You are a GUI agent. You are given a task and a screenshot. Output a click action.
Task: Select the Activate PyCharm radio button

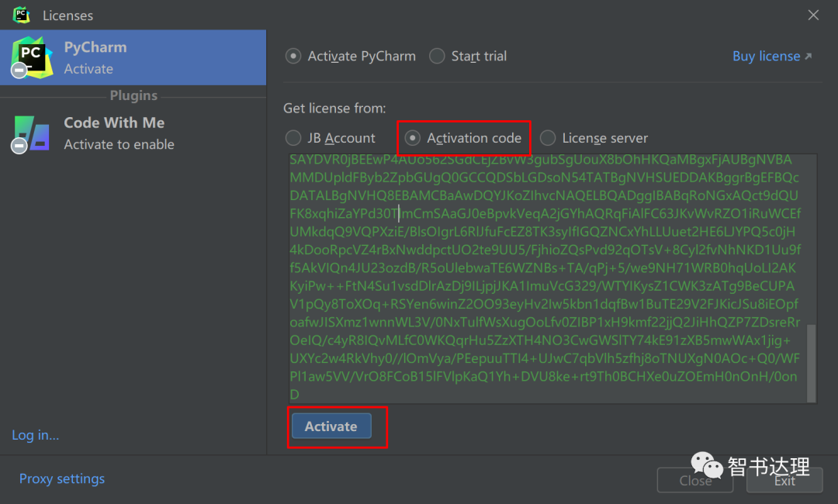(293, 56)
